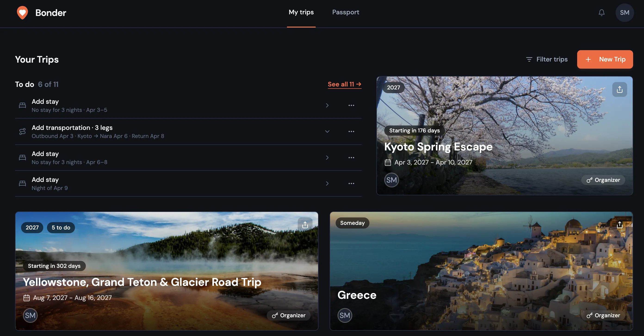644x336 pixels.
Task: Click calendar icon on Yellowstone card
Action: click(27, 298)
